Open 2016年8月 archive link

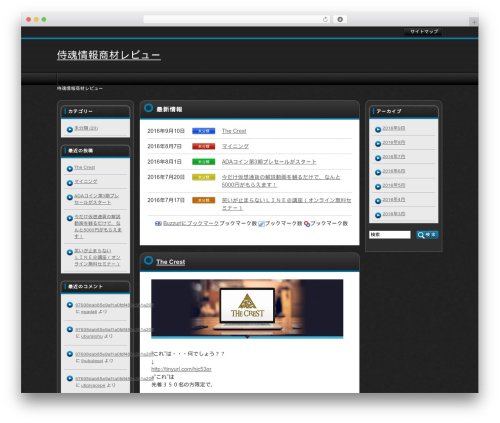click(x=394, y=142)
